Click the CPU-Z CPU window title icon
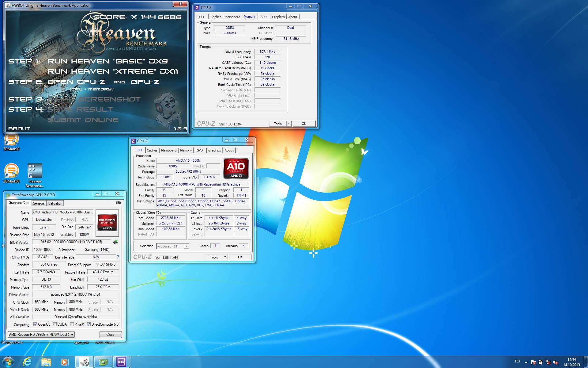This screenshot has width=588, height=368. pyautogui.click(x=133, y=141)
